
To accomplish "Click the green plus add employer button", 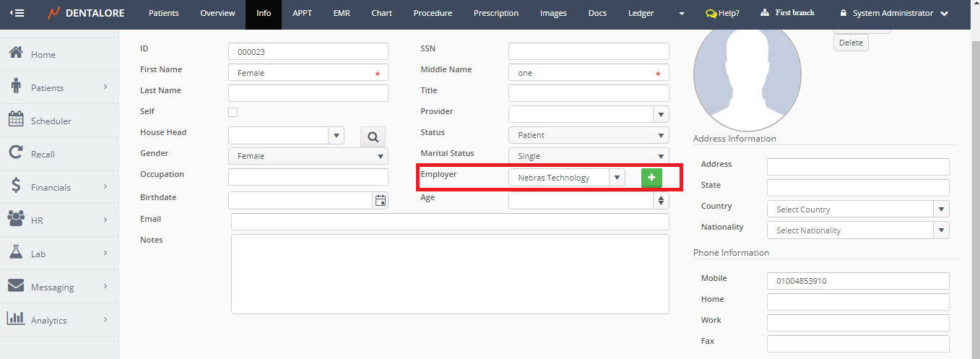I will (x=651, y=178).
